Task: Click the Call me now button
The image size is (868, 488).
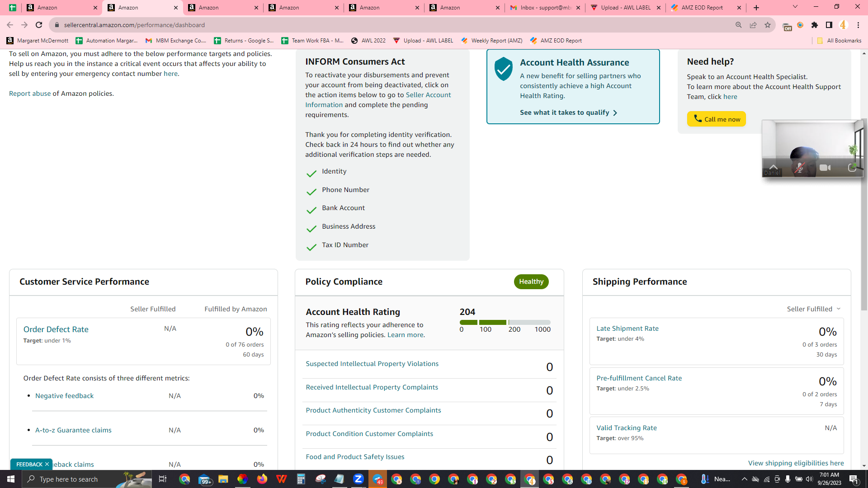Action: point(716,119)
